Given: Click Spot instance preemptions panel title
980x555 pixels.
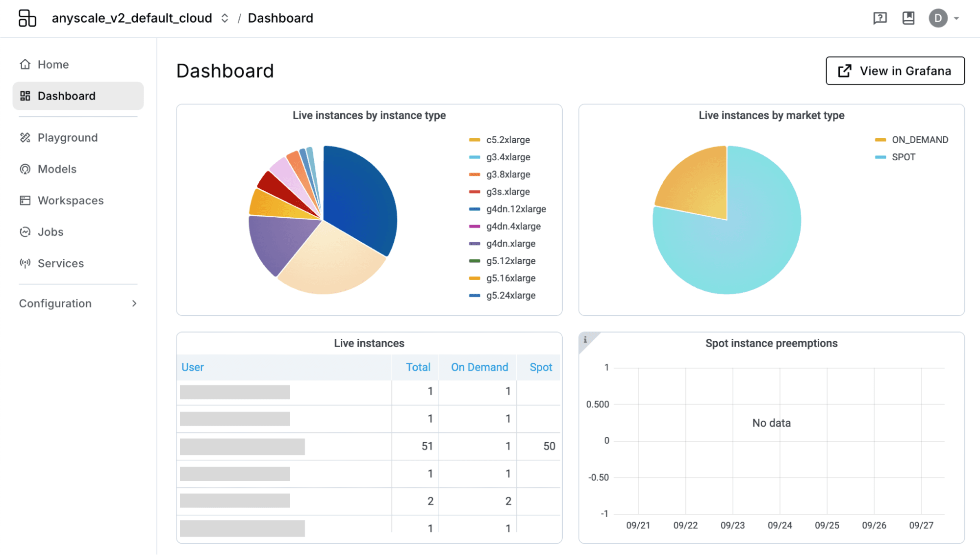Looking at the screenshot, I should [x=771, y=343].
